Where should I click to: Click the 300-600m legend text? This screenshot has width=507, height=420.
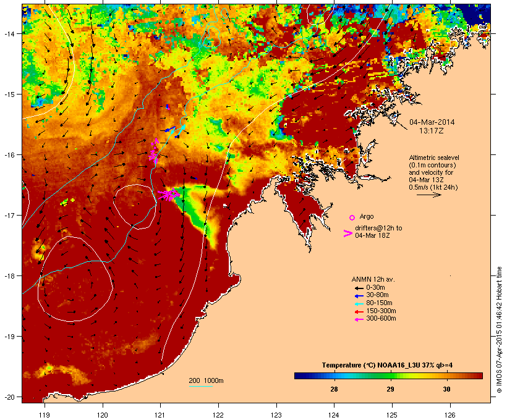[x=381, y=319]
